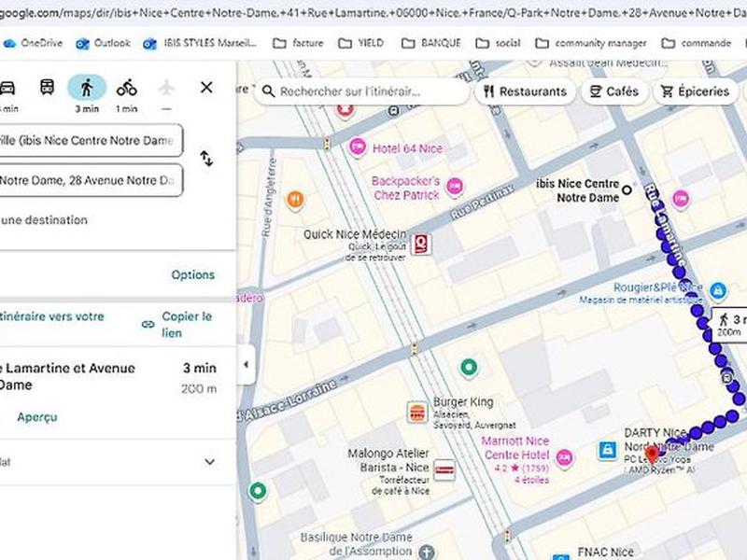747x560 pixels.
Task: Open Aperçu of the walking route
Action: tap(37, 417)
